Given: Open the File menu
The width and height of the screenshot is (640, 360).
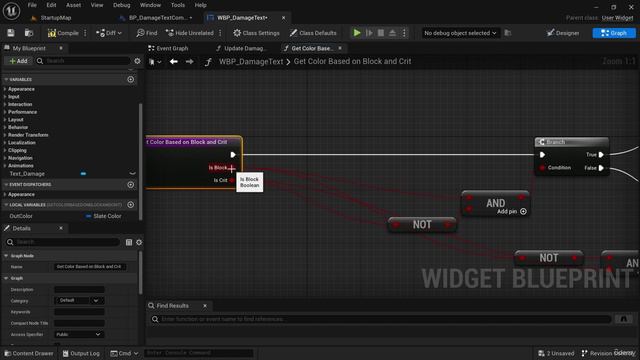Looking at the screenshot, I should [x=32, y=5].
